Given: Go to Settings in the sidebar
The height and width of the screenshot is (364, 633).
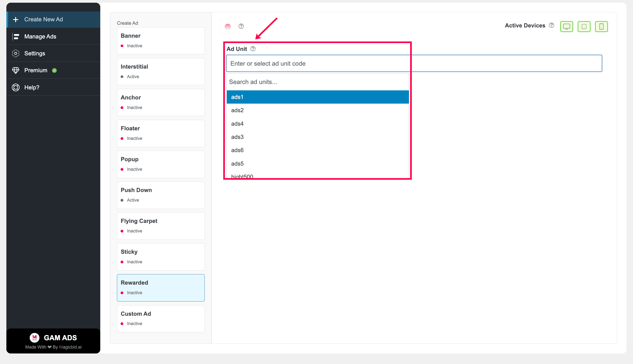Looking at the screenshot, I should point(53,53).
